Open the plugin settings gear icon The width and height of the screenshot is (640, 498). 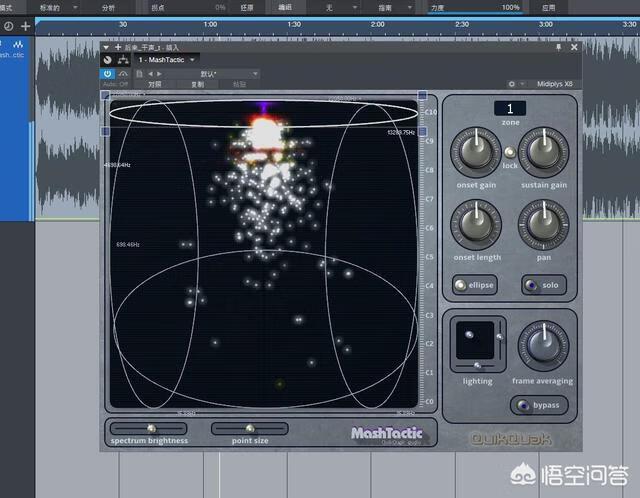(x=511, y=84)
